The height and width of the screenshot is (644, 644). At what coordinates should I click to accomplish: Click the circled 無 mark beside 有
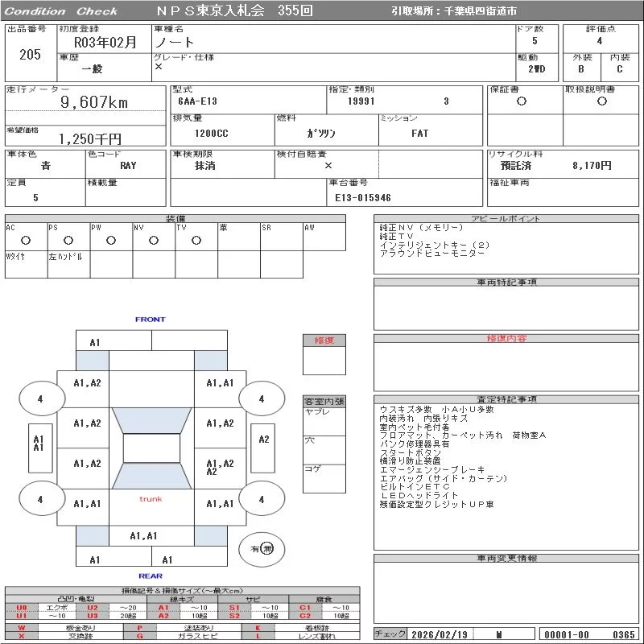[x=268, y=548]
